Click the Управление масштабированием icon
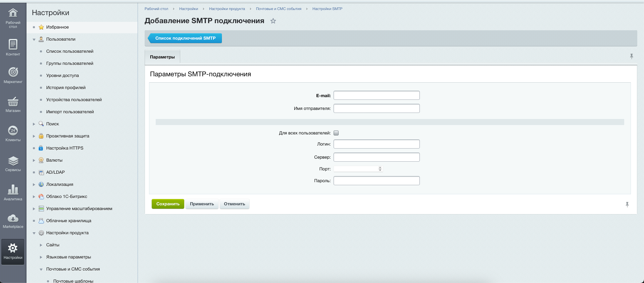The image size is (644, 283). (x=41, y=209)
